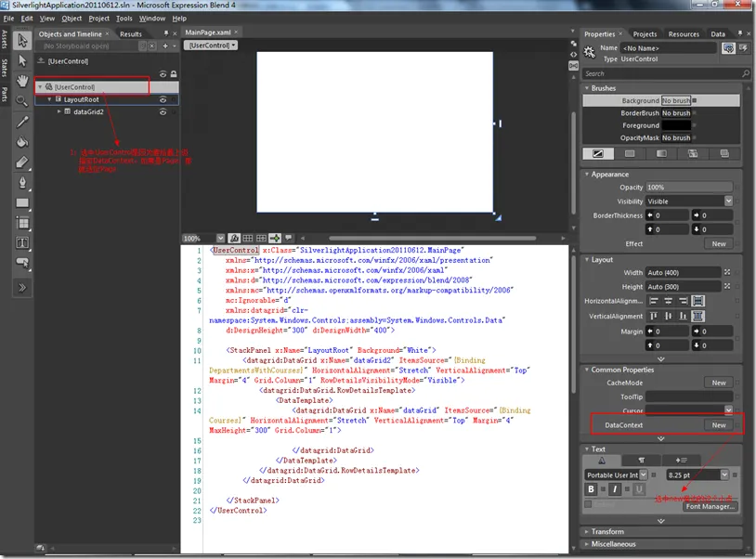Viewport: 756px width, 559px height.
Task: Click the black Foreground color swatch
Action: tap(675, 125)
